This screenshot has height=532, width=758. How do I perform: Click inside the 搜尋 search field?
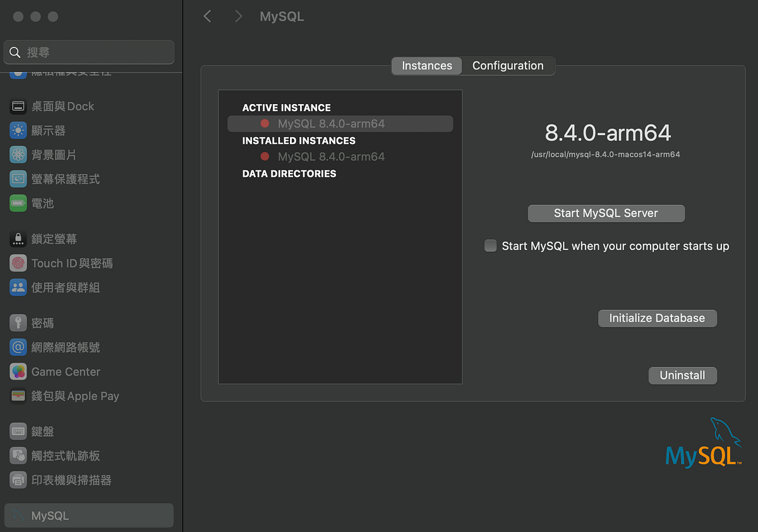click(x=88, y=52)
